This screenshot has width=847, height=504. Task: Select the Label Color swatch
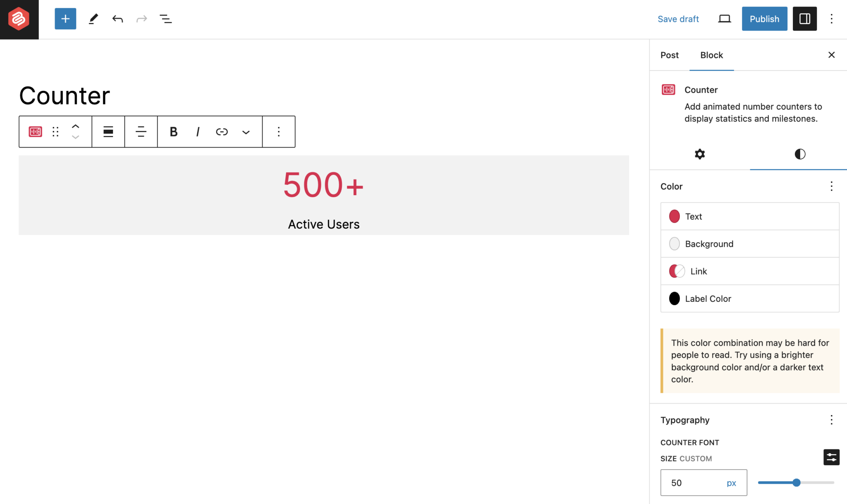point(675,298)
